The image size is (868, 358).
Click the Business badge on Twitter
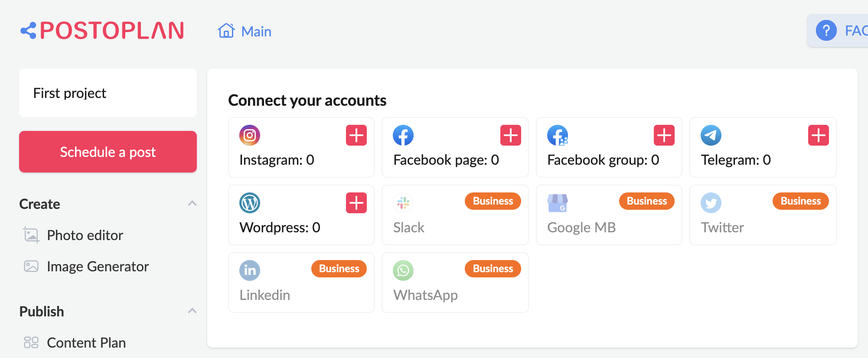(800, 201)
